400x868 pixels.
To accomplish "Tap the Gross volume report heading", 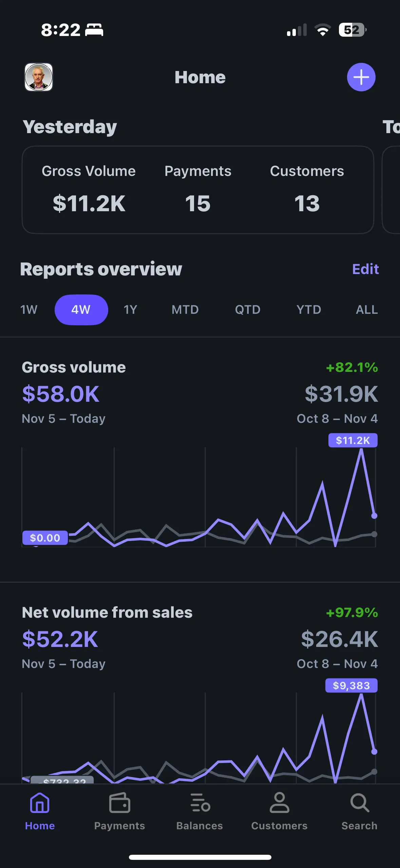I will pyautogui.click(x=74, y=367).
